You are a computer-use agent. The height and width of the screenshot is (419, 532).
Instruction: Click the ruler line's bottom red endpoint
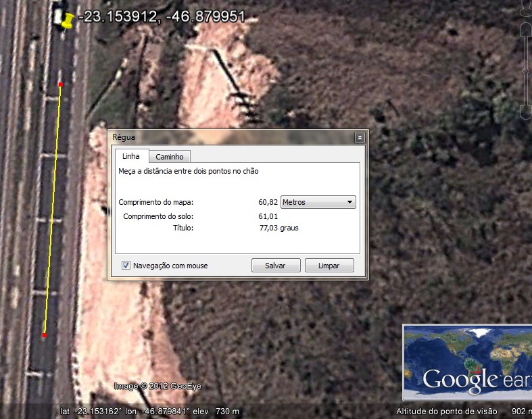coord(45,335)
